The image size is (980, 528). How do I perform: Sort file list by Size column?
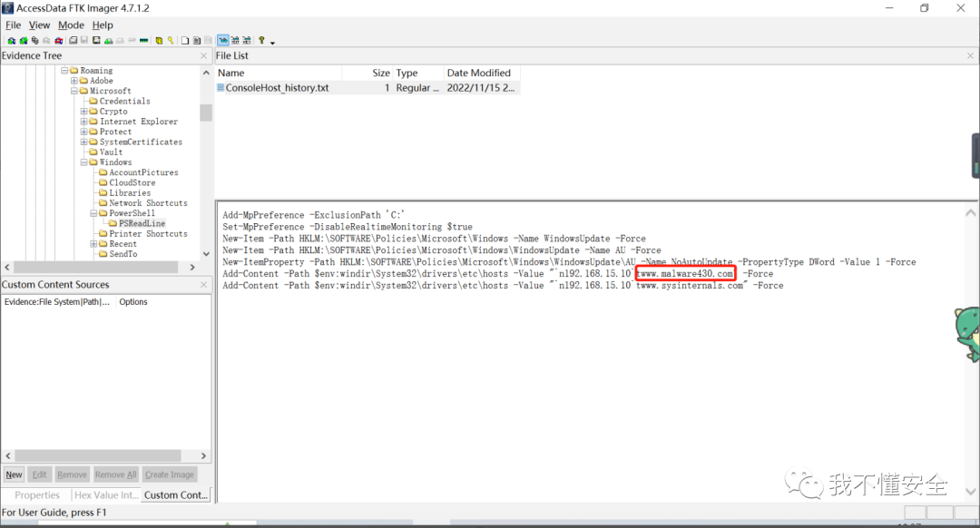click(x=367, y=73)
